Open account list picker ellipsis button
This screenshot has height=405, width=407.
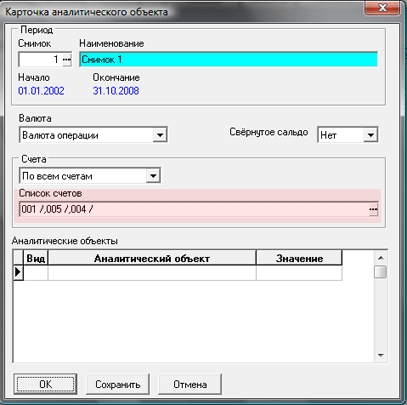373,209
